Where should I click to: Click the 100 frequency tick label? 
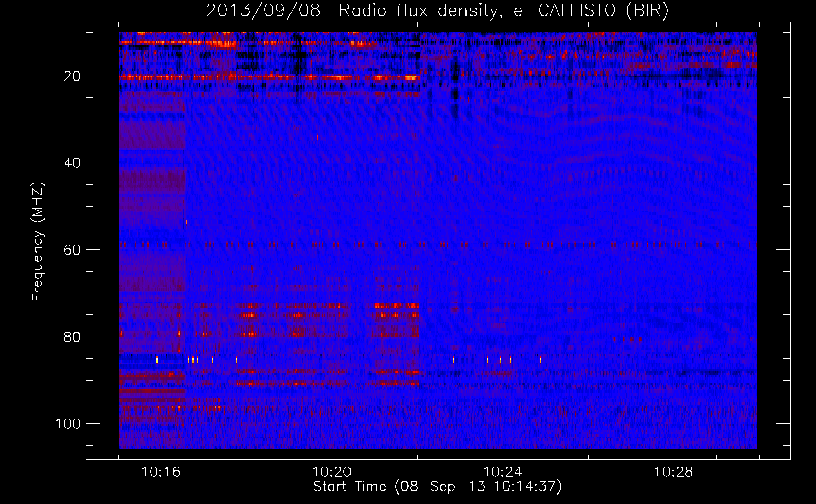[68, 424]
